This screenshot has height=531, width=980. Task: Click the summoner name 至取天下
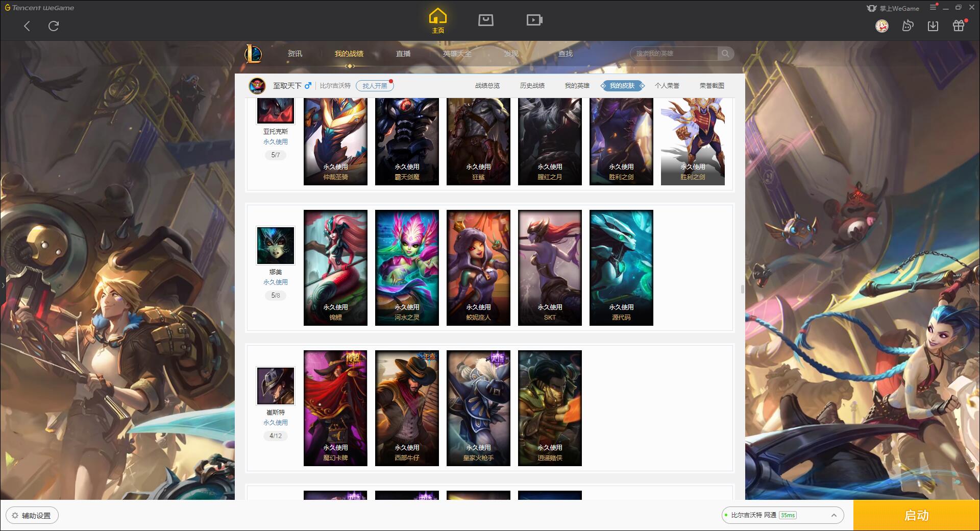(x=287, y=86)
